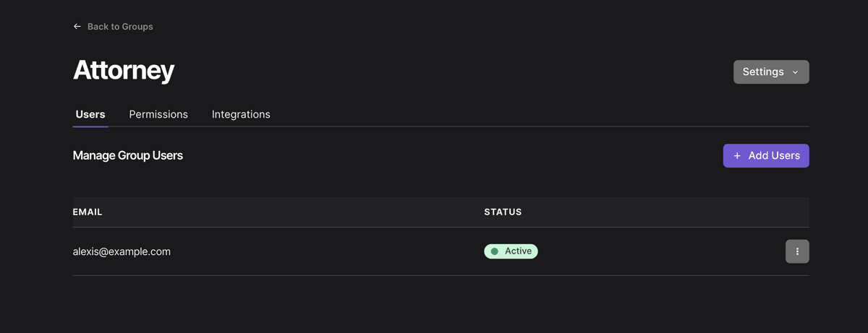Open the Settings dropdown button
The height and width of the screenshot is (333, 868).
[x=771, y=72]
